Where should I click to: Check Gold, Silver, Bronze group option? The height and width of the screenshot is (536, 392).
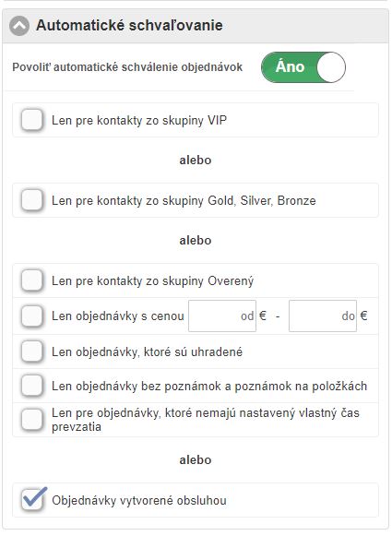31,200
